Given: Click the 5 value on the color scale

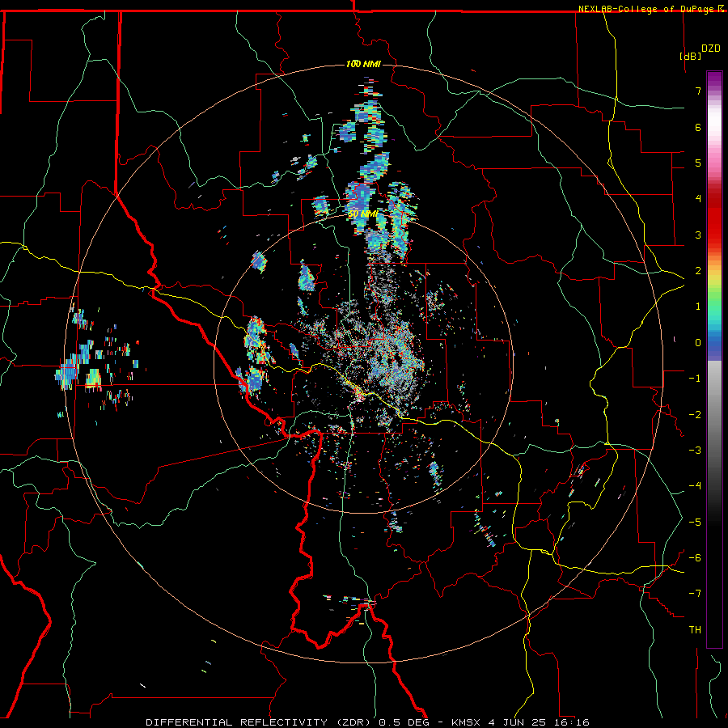Looking at the screenshot, I should (x=698, y=163).
